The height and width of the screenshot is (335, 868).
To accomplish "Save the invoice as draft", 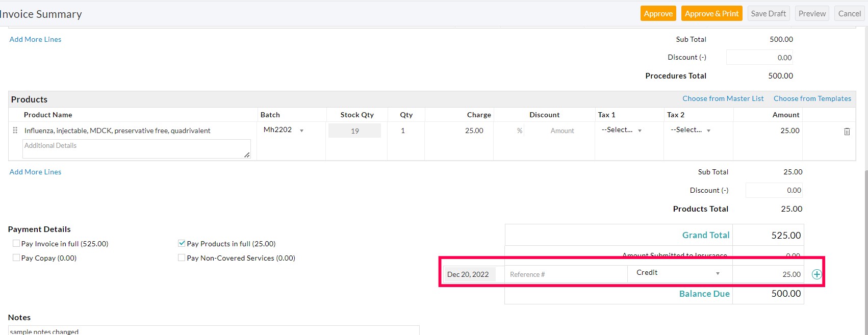I will 768,14.
